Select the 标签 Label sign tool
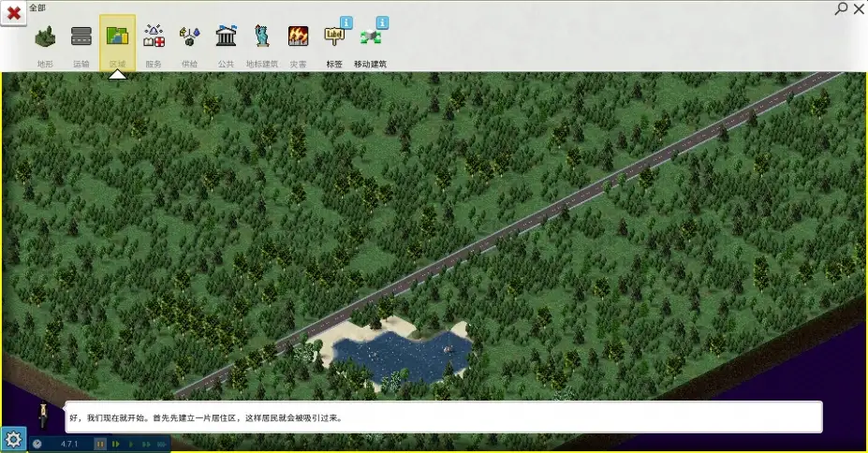Screen dimensions: 868x453 333,37
